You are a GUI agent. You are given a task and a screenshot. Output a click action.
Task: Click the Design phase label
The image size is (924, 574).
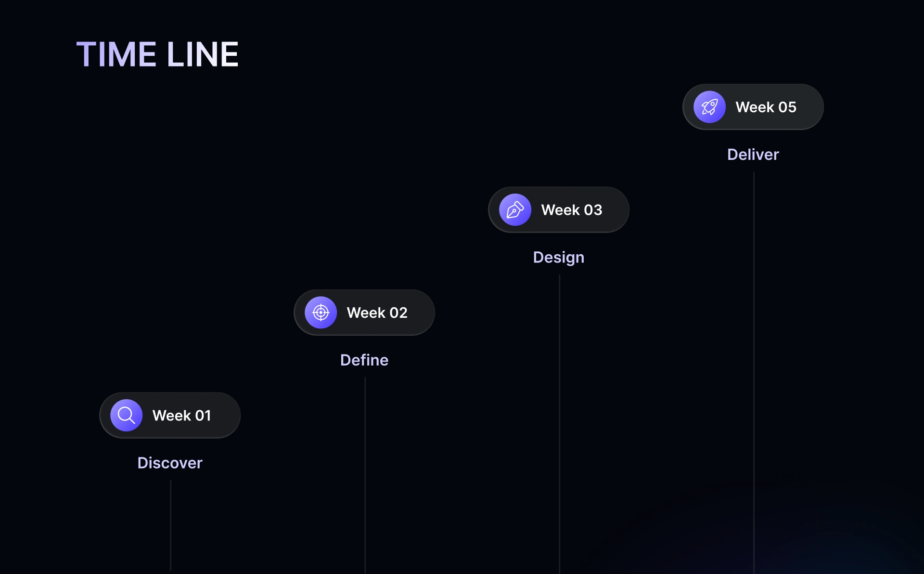tap(558, 258)
